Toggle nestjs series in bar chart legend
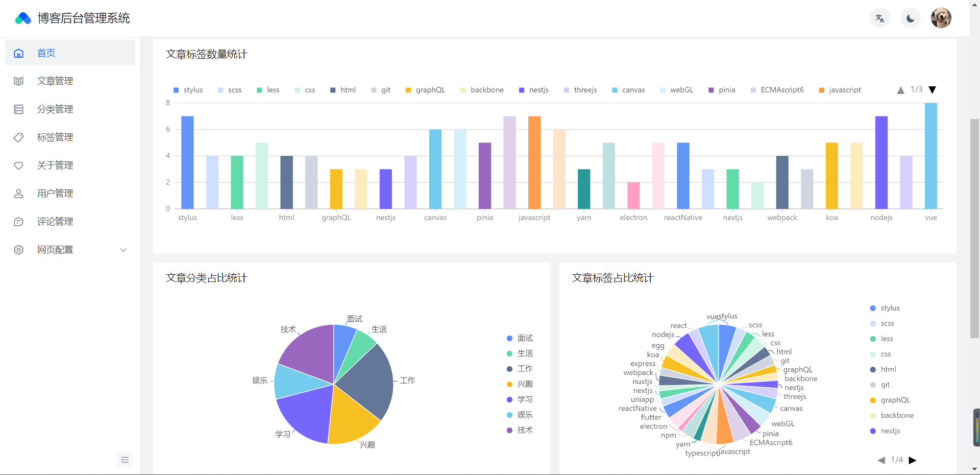 [534, 90]
